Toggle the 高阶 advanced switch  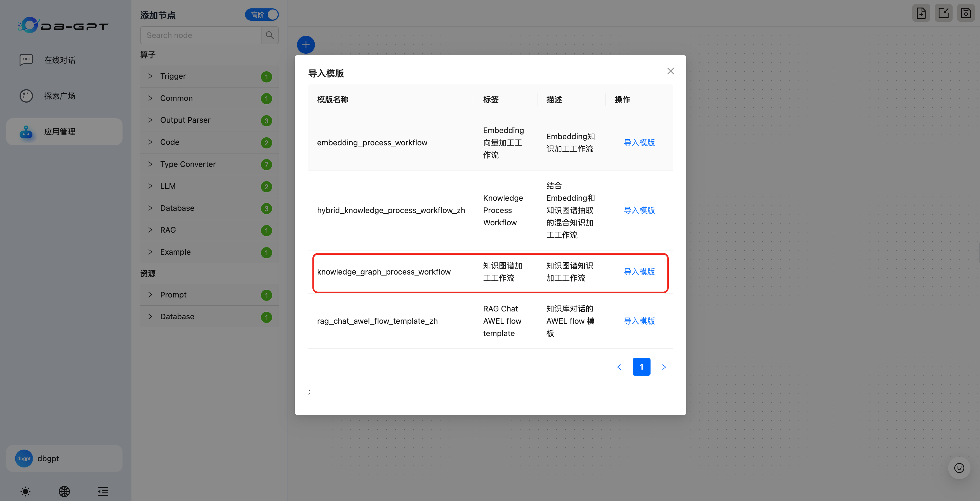pos(262,15)
